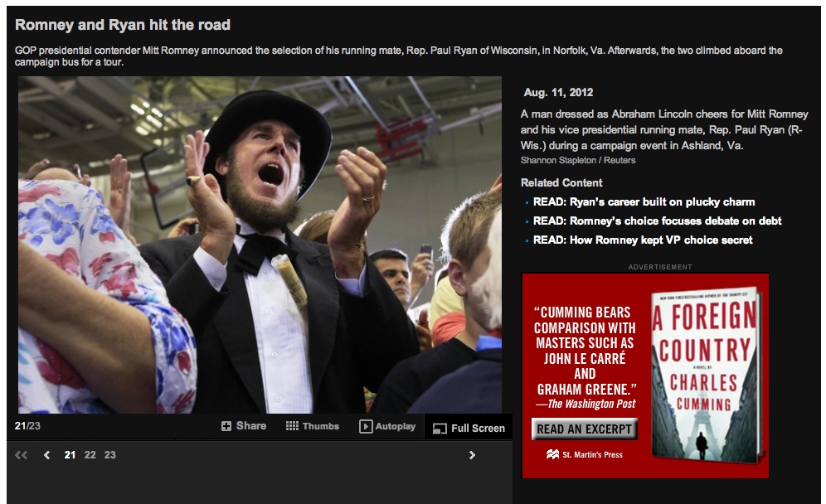Viewport: 826px width, 504px height.
Task: Jump to first slide with double-arrow
Action: tap(21, 455)
